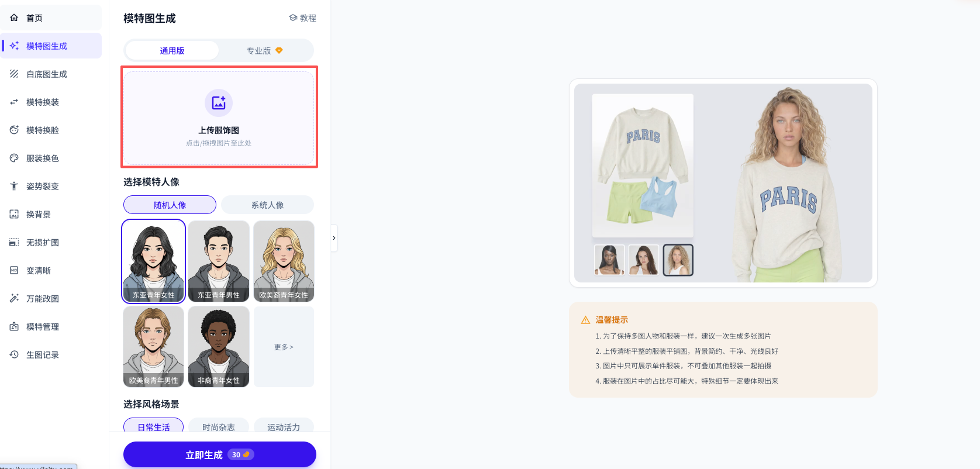This screenshot has width=980, height=469.
Task: Click the sparkle icon for 模特图生成
Action: [14, 46]
